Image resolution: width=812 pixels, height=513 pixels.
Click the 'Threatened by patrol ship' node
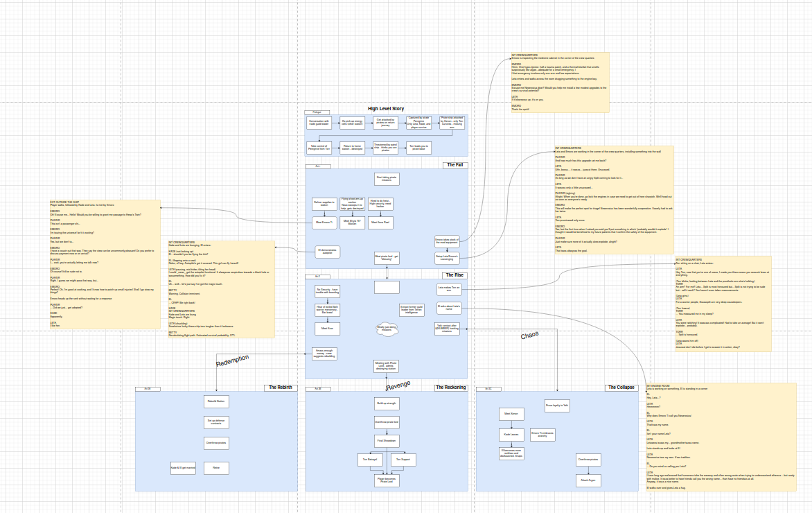(385, 148)
